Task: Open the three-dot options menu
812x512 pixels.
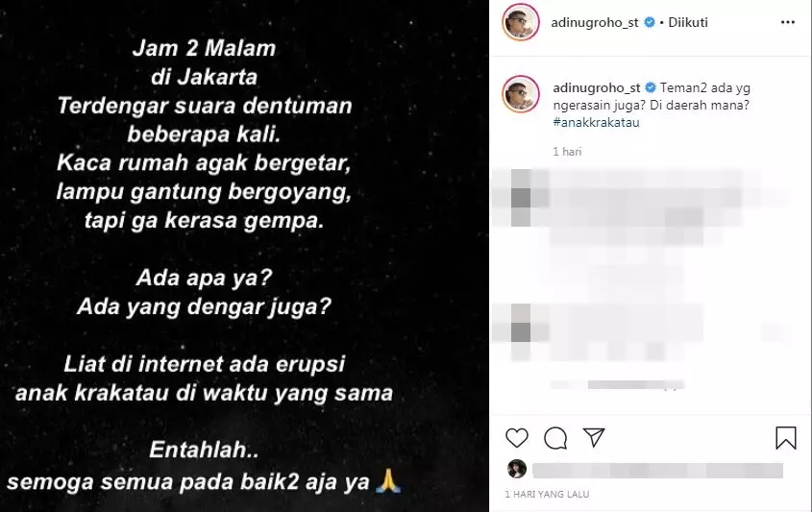Action: coord(788,22)
